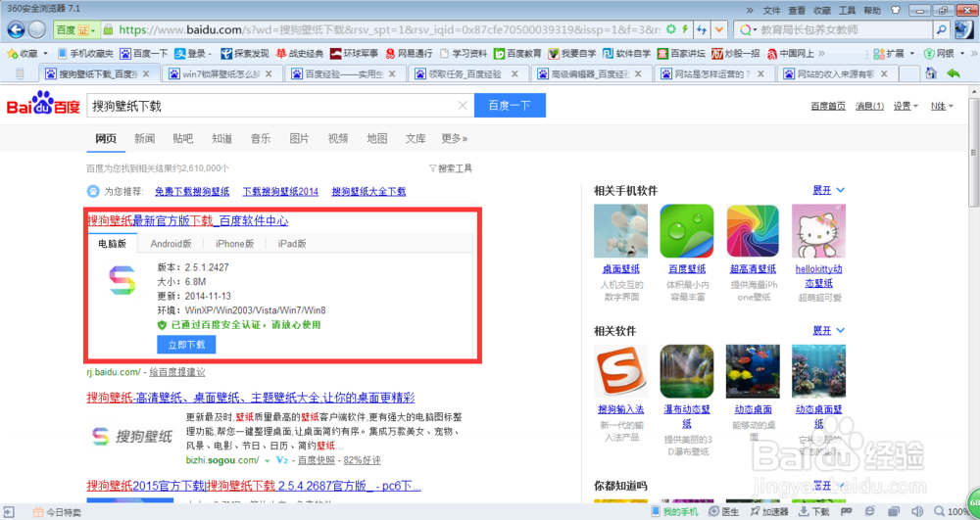Open the 文件 menu
Image resolution: width=980 pixels, height=520 pixels.
point(772,11)
